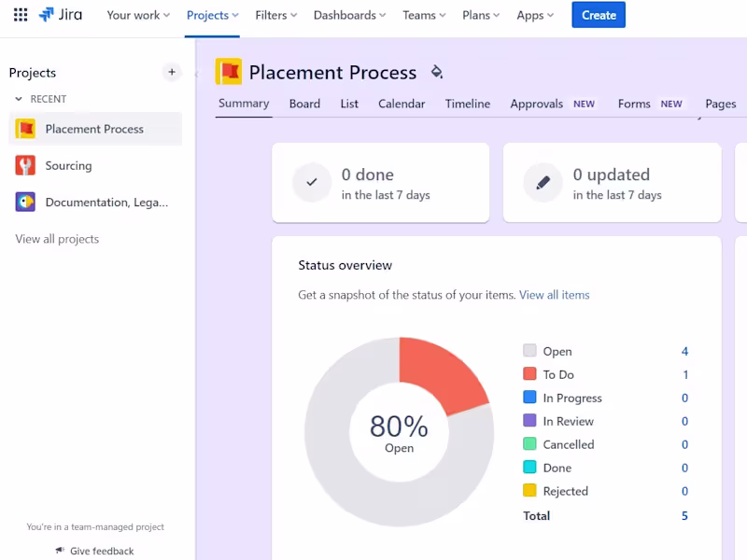Image resolution: width=747 pixels, height=560 pixels.
Task: Click Give feedback link
Action: click(102, 551)
